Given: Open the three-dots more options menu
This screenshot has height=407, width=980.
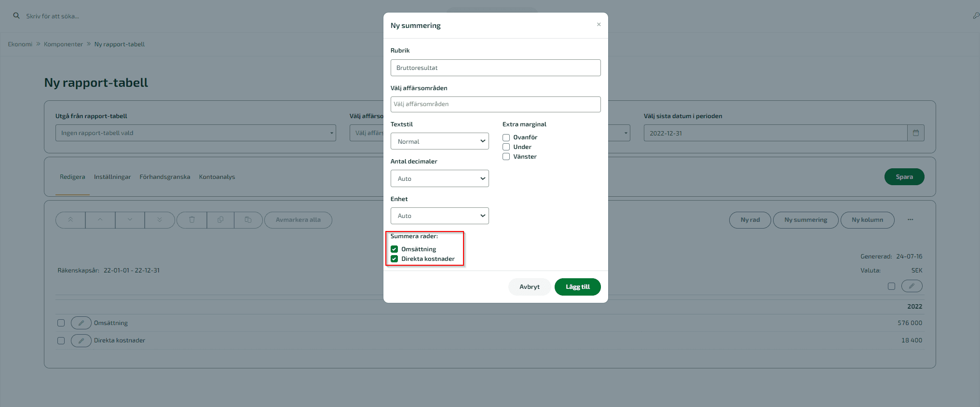Looking at the screenshot, I should pyautogui.click(x=910, y=220).
